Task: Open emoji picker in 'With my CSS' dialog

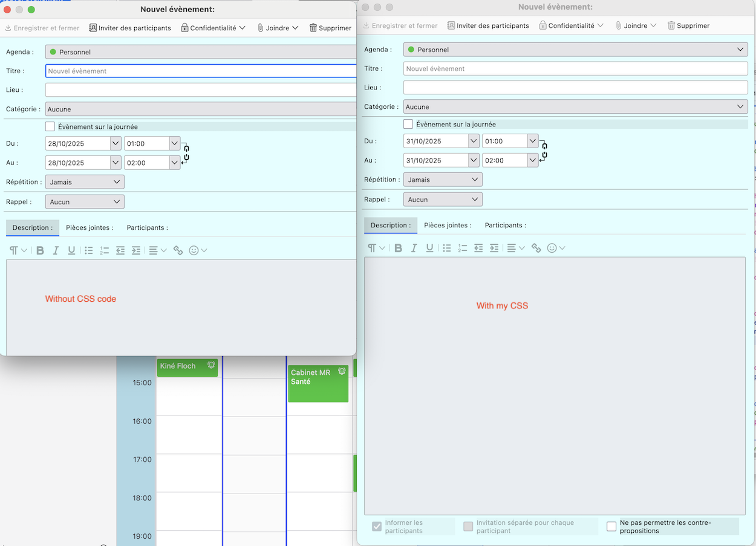Action: [552, 248]
